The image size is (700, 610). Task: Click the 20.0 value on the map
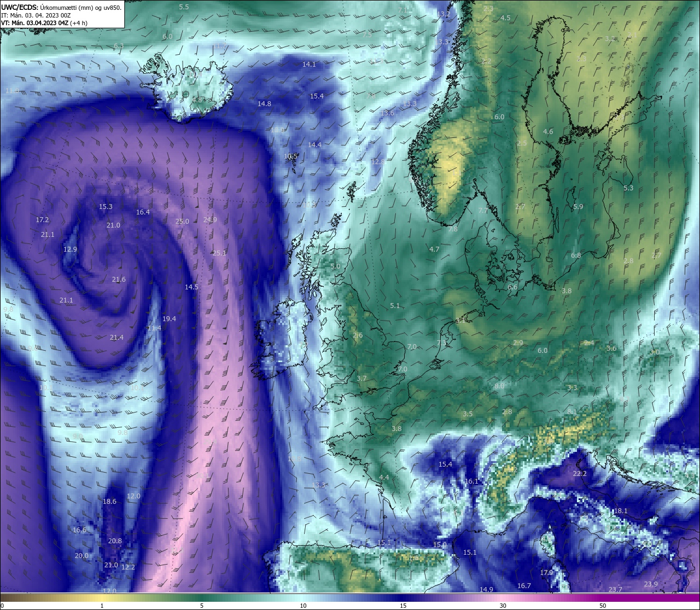[x=81, y=556]
